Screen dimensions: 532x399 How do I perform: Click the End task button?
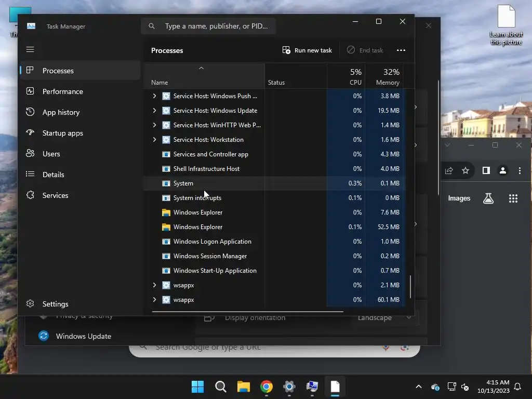pos(365,50)
